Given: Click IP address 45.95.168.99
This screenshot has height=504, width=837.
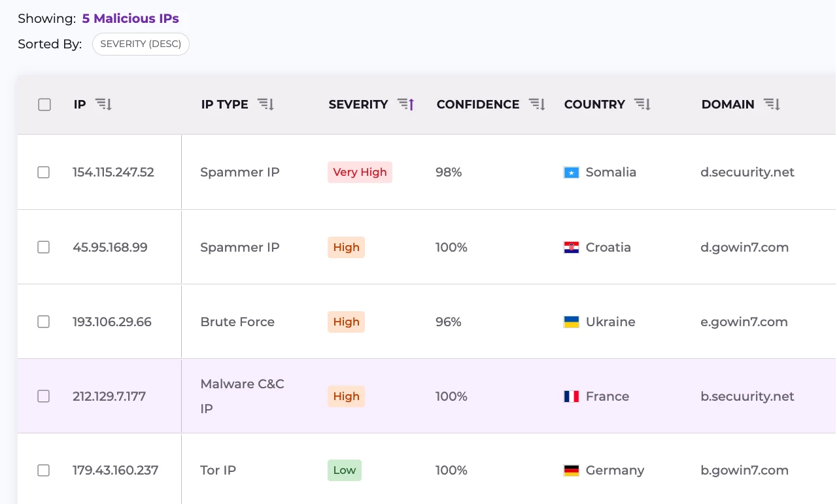Looking at the screenshot, I should click(110, 248).
